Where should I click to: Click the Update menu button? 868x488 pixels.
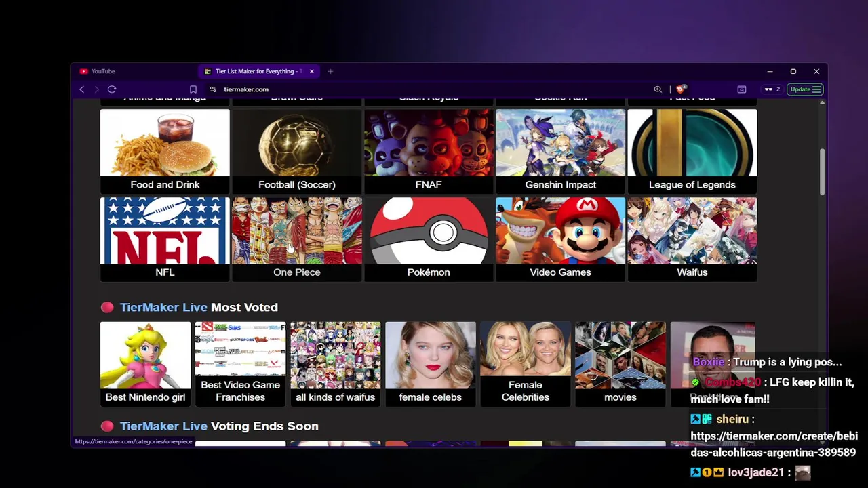pos(805,89)
